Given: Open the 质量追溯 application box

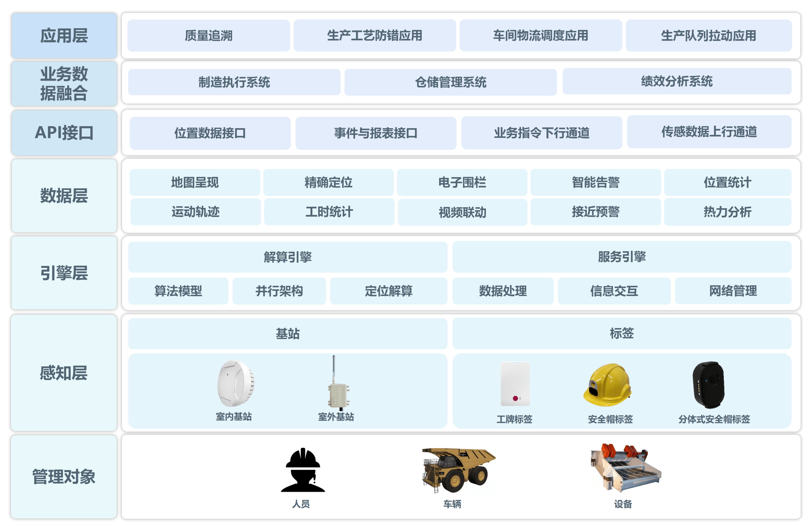Looking at the screenshot, I should click(x=209, y=36).
